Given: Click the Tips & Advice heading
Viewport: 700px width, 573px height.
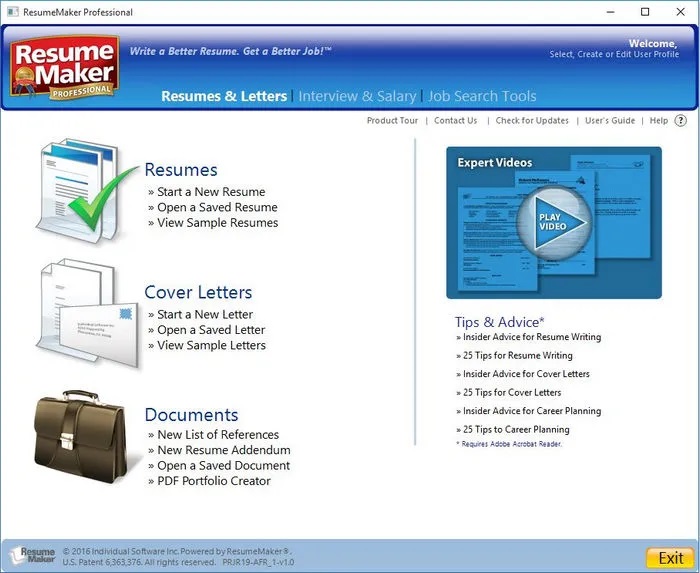Looking at the screenshot, I should tap(500, 322).
